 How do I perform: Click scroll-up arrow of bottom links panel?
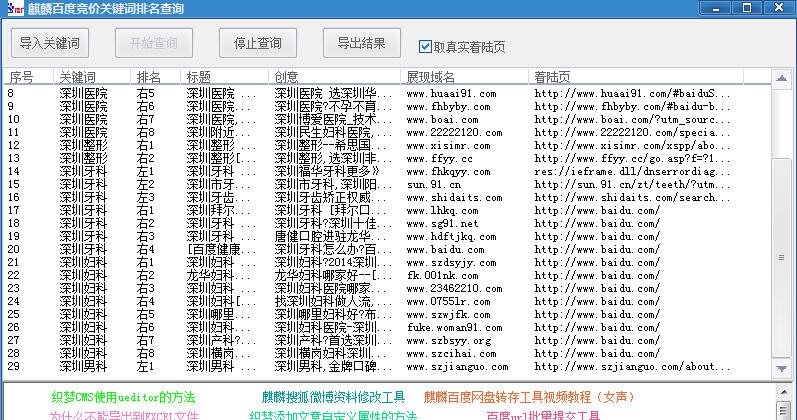point(783,392)
